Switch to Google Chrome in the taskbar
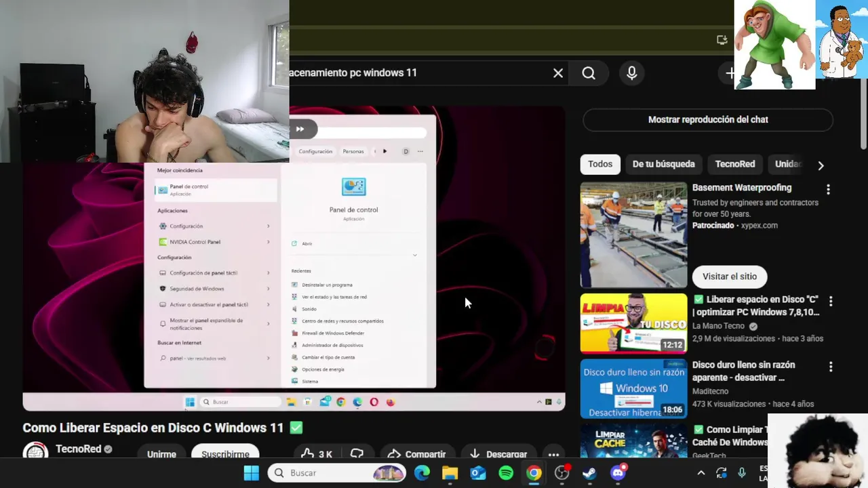Screen dimensions: 868x488 point(534,473)
